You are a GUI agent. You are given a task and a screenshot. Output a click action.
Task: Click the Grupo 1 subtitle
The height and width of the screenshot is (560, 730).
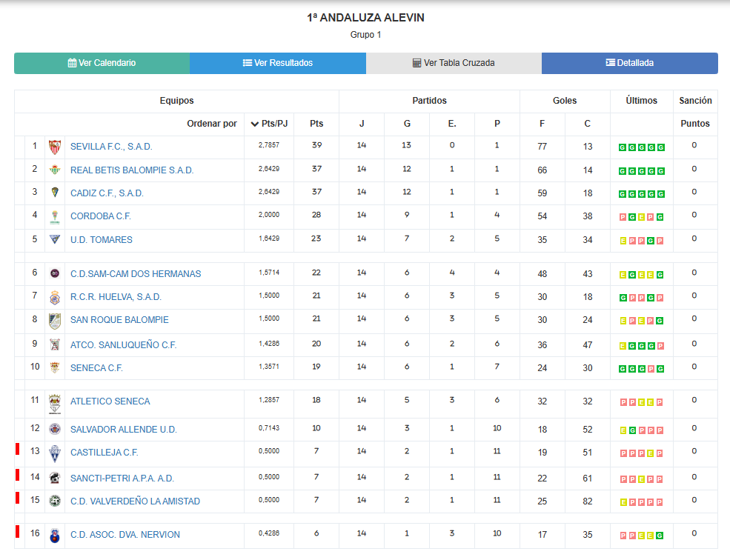[x=365, y=35]
